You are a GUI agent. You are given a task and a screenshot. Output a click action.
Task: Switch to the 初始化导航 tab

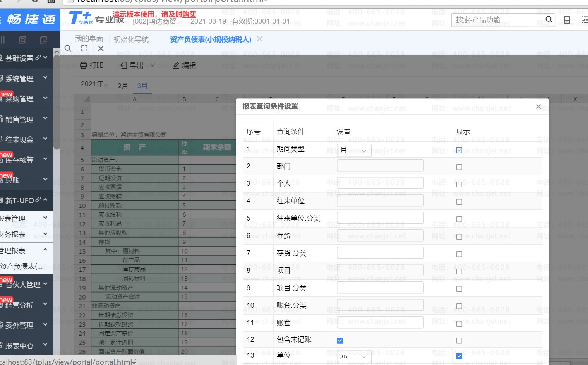coord(131,39)
